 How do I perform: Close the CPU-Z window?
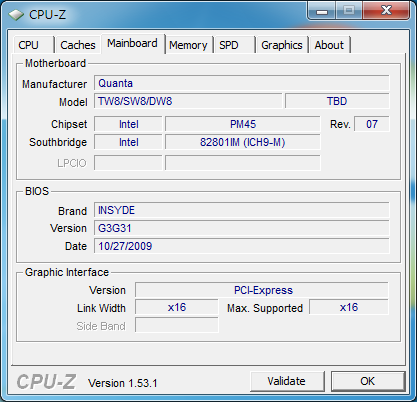click(386, 11)
